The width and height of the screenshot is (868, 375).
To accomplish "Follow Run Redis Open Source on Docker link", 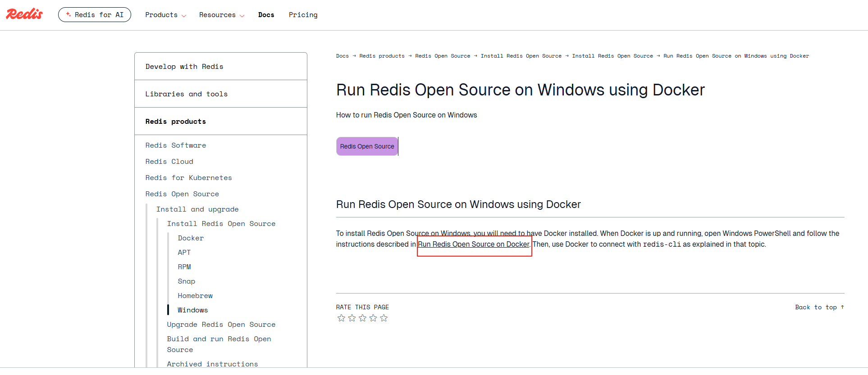I will pos(473,244).
